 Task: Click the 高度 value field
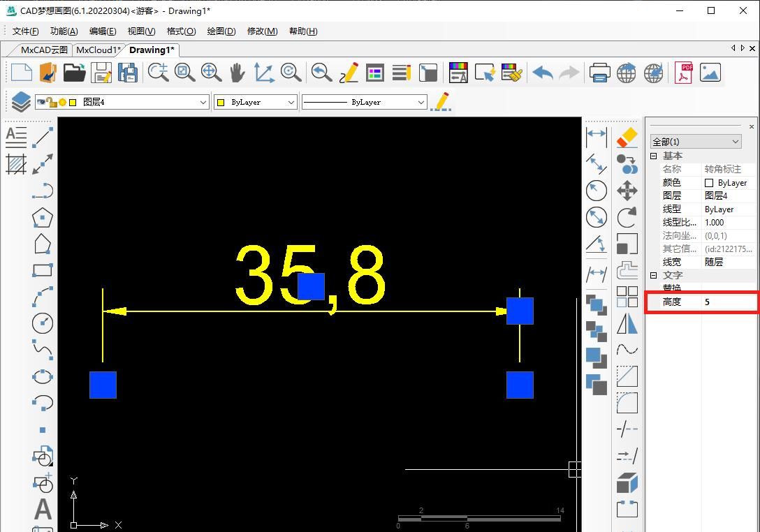[x=728, y=302]
